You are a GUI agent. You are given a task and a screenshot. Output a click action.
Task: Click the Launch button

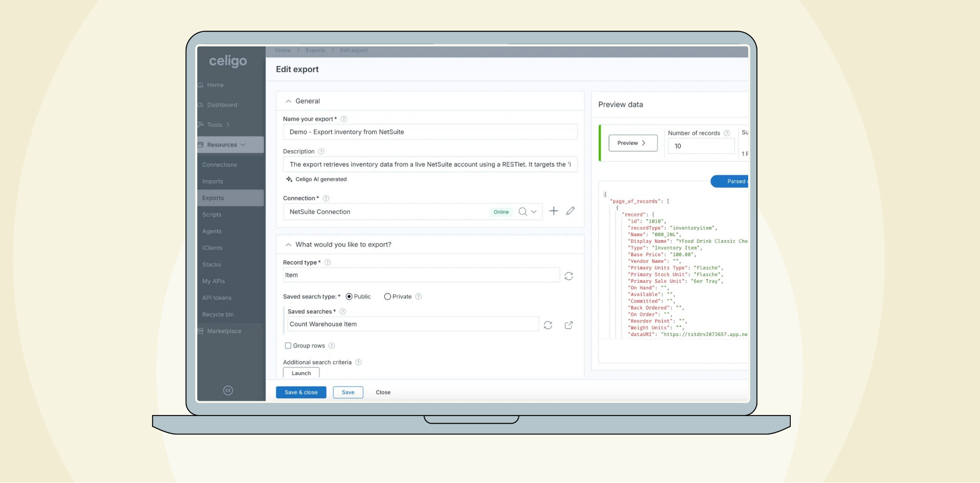(301, 373)
